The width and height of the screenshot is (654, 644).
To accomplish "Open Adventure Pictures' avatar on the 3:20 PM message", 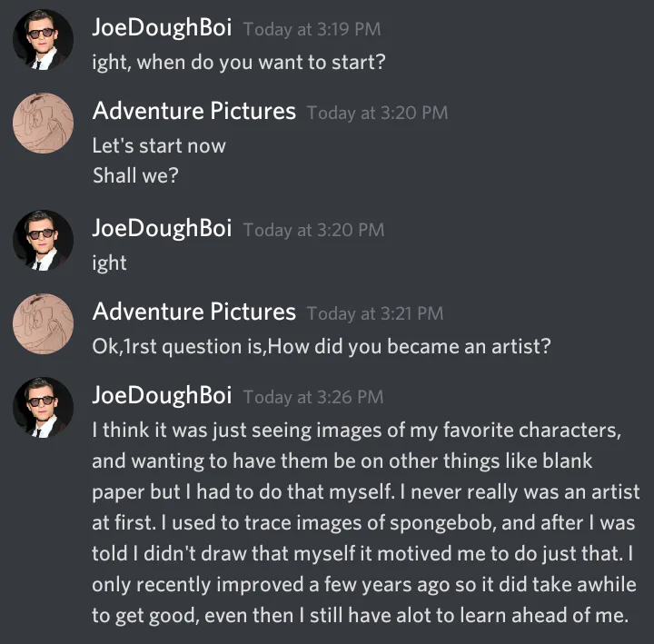I will [43, 123].
